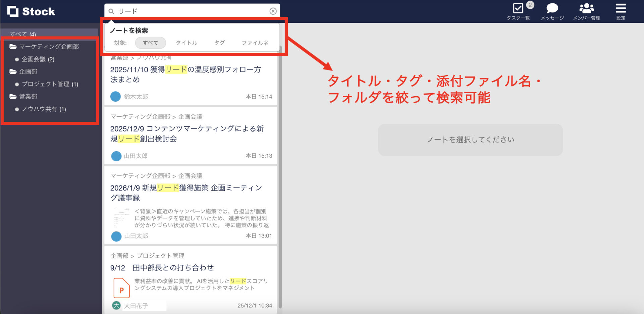This screenshot has height=314, width=644.
Task: Open the 新規リード獲得施策 企画ミーティング議事録 note
Action: [x=186, y=193]
